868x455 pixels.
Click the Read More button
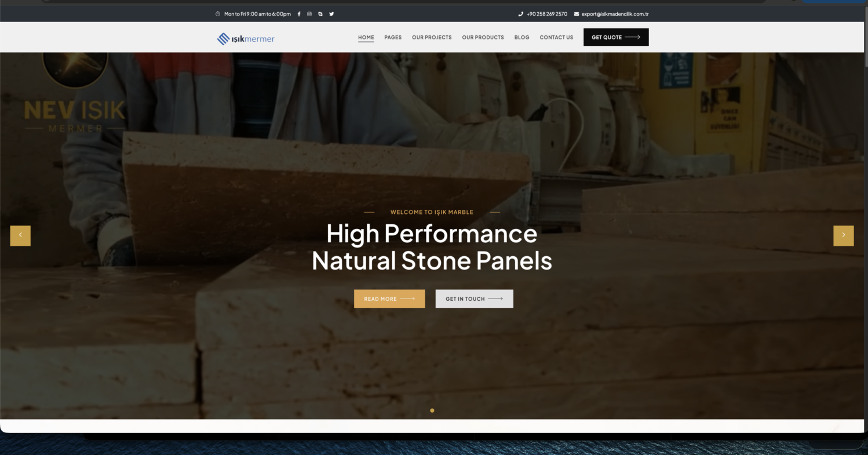(389, 299)
